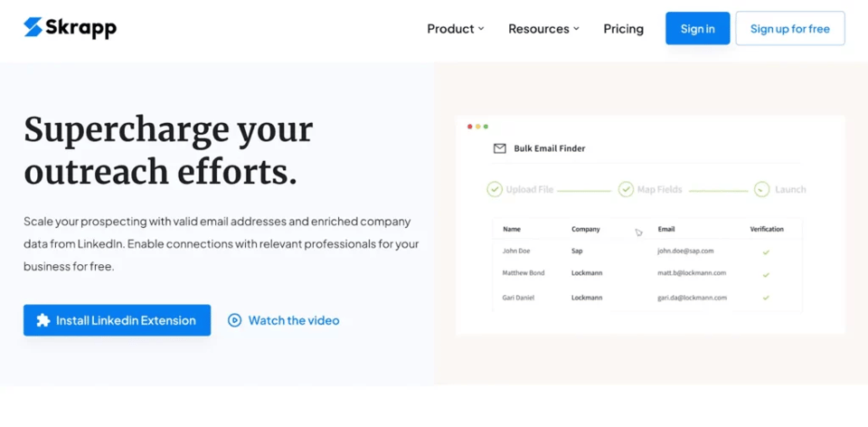Click the play circle icon
This screenshot has width=868, height=427.
click(235, 320)
